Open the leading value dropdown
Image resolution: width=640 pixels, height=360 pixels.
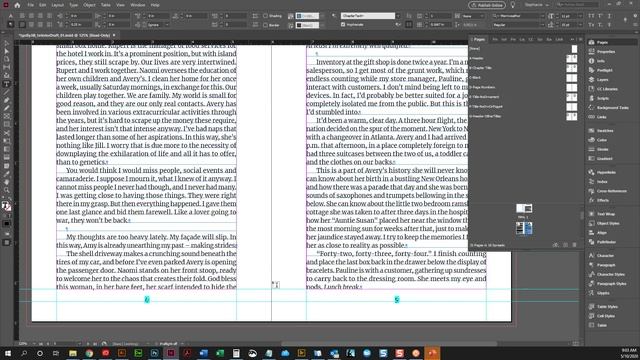pos(580,25)
